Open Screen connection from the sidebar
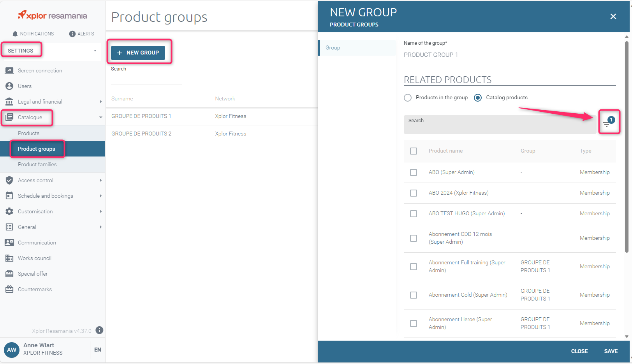This screenshot has width=632, height=364. click(x=40, y=70)
